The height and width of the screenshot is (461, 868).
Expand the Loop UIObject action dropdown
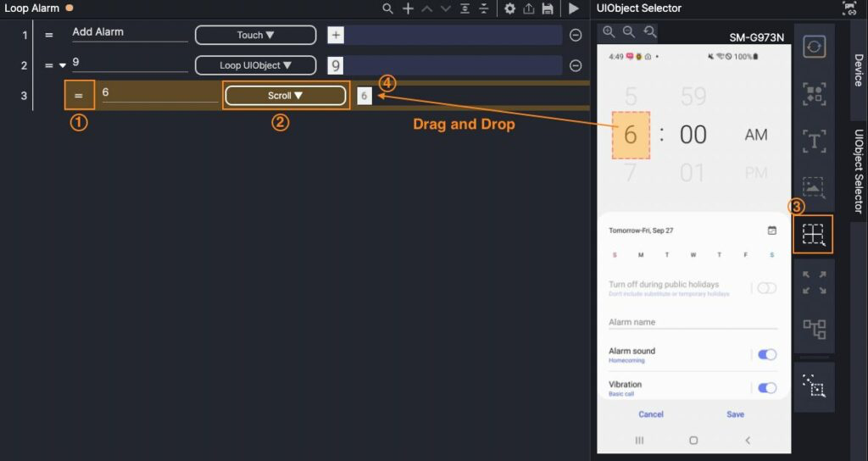point(255,65)
